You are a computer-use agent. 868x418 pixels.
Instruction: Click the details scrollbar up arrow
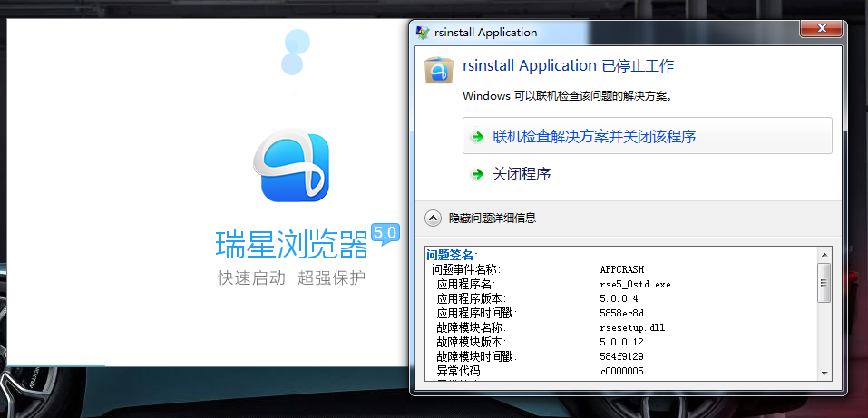824,255
